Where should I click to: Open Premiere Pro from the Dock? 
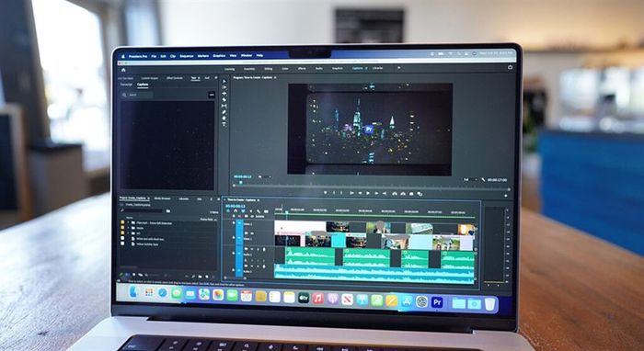[x=437, y=302]
